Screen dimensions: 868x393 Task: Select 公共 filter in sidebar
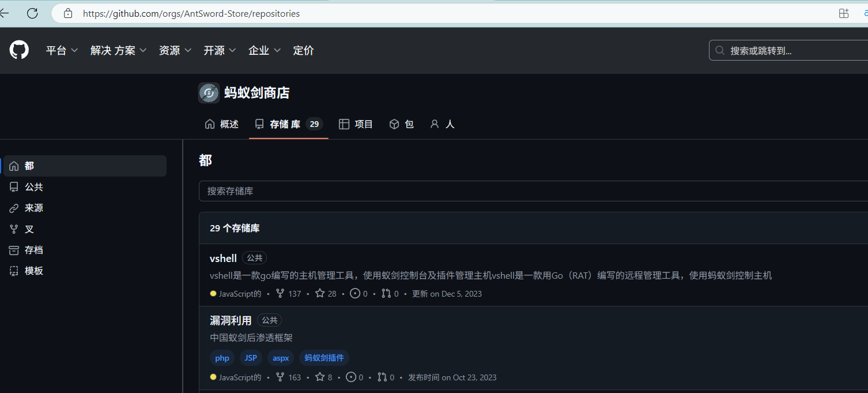point(85,187)
